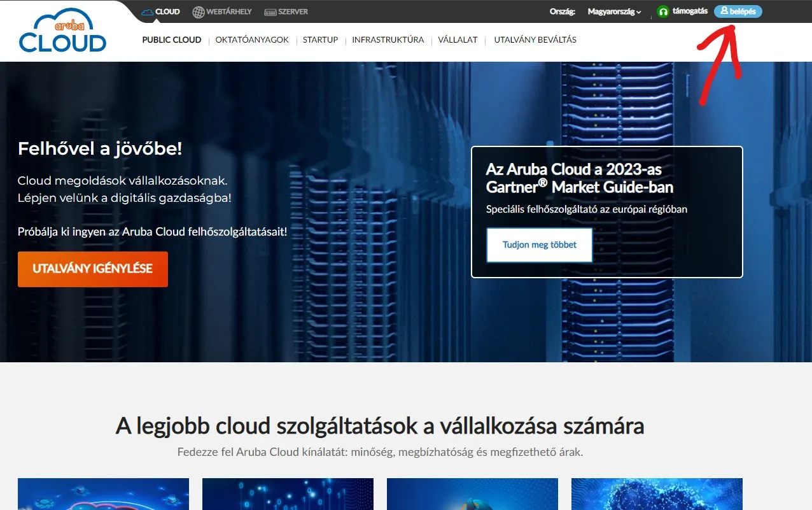The image size is (812, 510).
Task: Open the OKTATÓANYAGOK menu
Action: 252,39
